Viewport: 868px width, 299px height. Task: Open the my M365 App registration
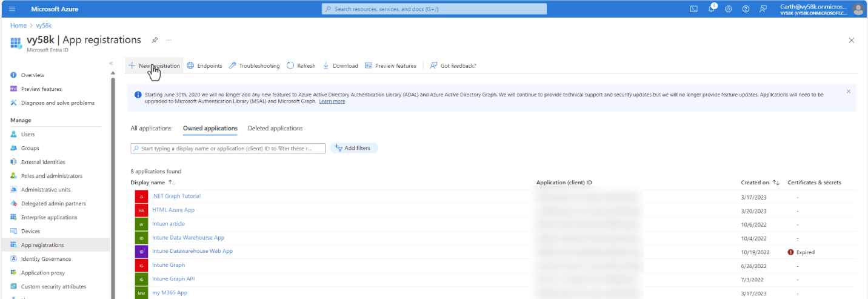point(170,293)
